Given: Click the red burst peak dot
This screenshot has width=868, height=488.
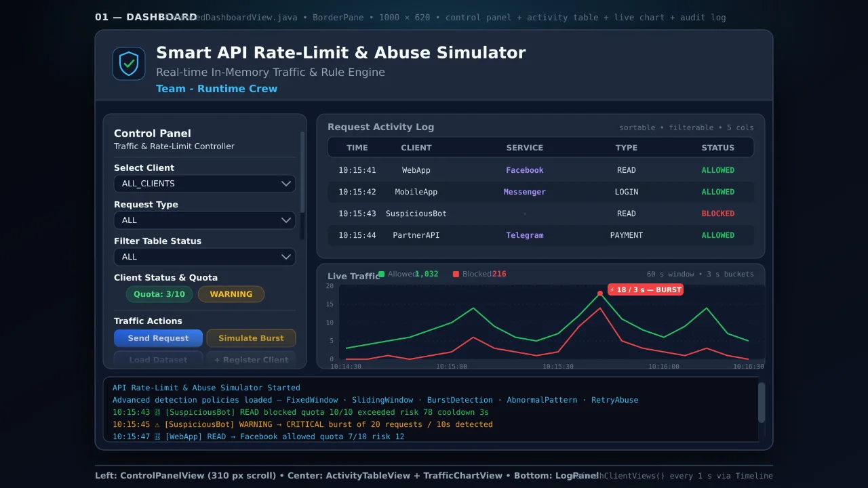Looking at the screenshot, I should (600, 293).
